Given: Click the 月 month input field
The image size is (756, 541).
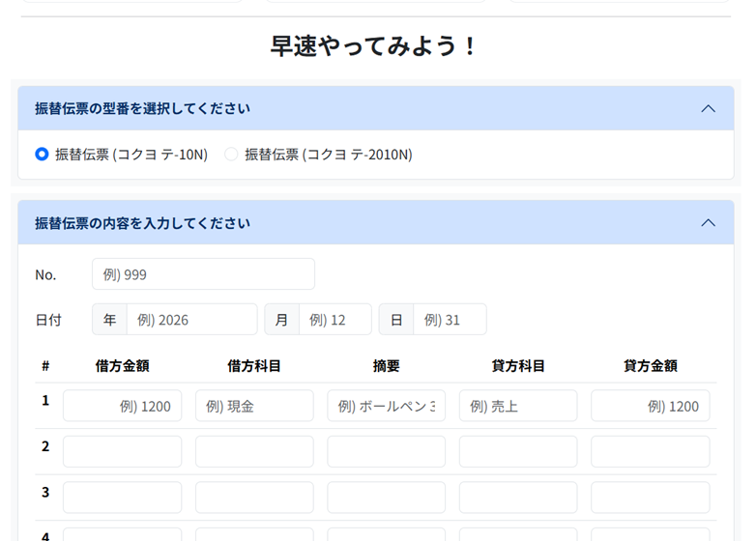Looking at the screenshot, I should pos(334,320).
